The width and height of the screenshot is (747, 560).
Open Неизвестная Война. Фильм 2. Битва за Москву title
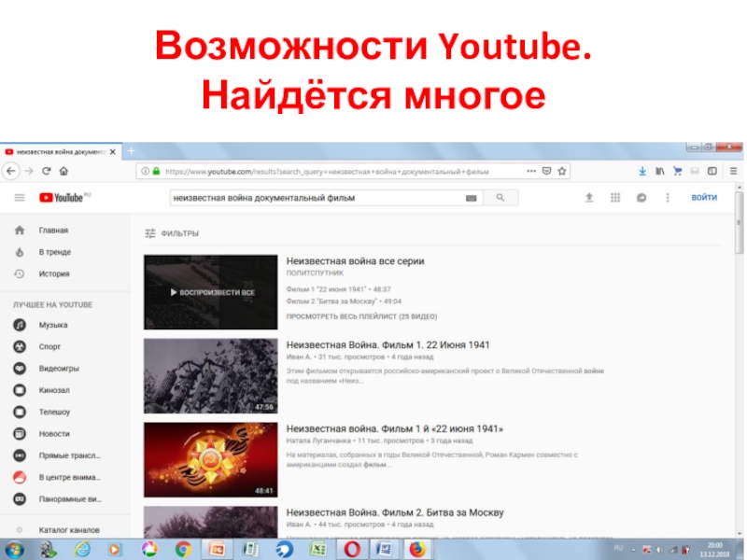395,512
